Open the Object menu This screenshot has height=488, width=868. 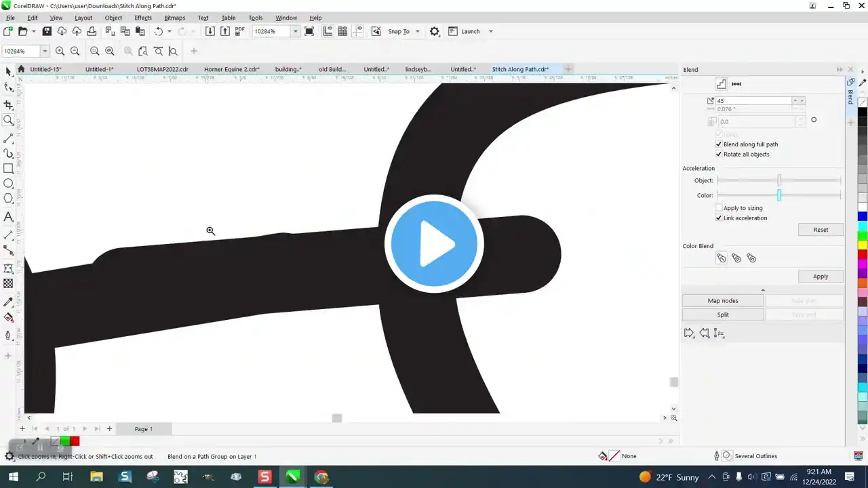[x=113, y=18]
